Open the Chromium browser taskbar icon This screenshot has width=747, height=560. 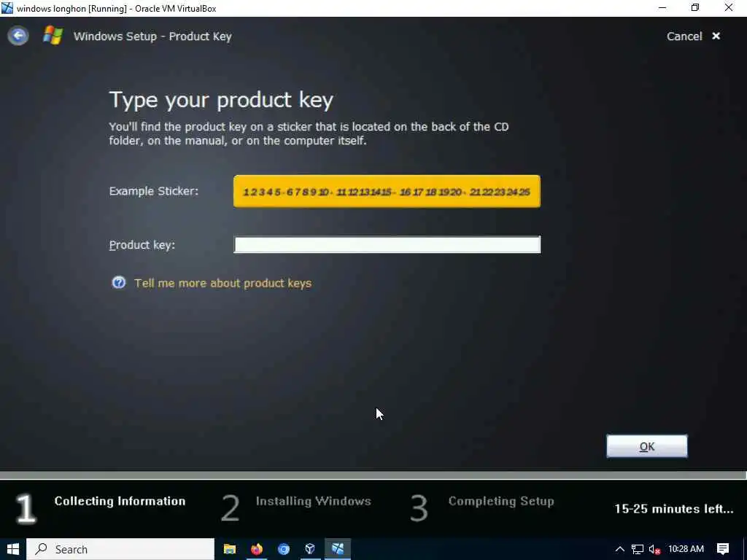(x=284, y=549)
